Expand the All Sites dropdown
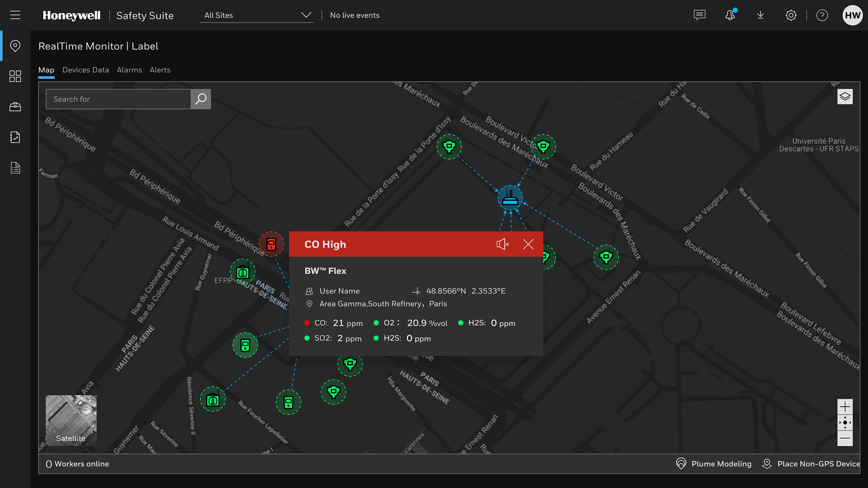Image resolution: width=868 pixels, height=488 pixels. coord(257,15)
